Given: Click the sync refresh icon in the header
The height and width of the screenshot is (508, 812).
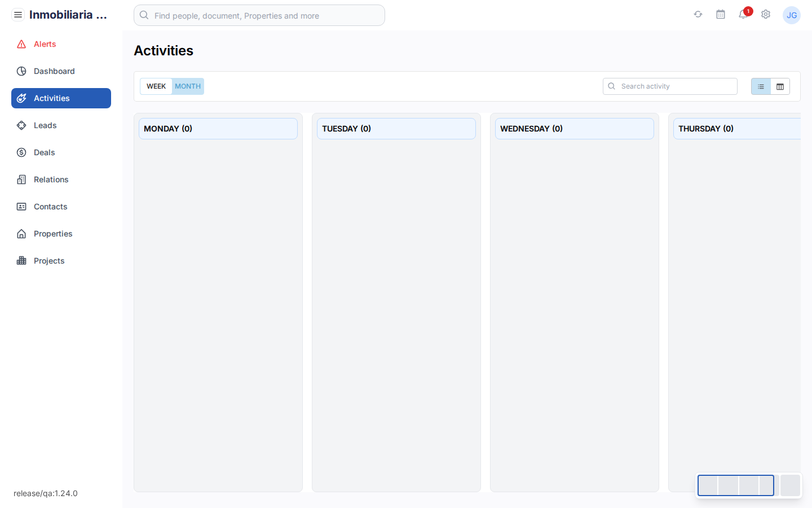Looking at the screenshot, I should (698, 14).
